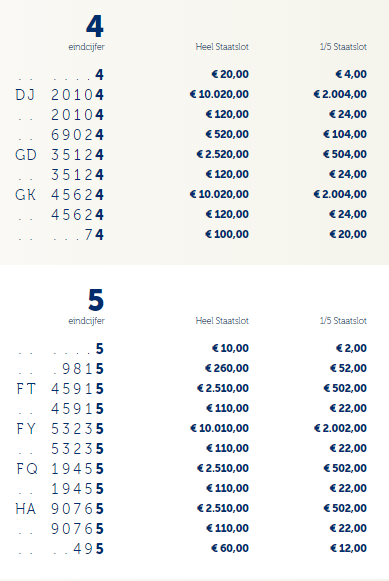Click the € 104,00 one-fifth prize amount

(x=345, y=135)
